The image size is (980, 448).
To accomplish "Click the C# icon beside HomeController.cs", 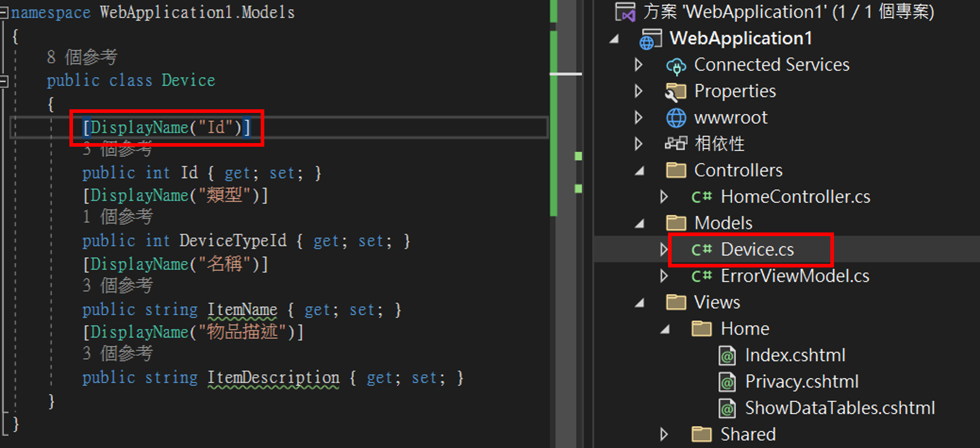I will 701,197.
